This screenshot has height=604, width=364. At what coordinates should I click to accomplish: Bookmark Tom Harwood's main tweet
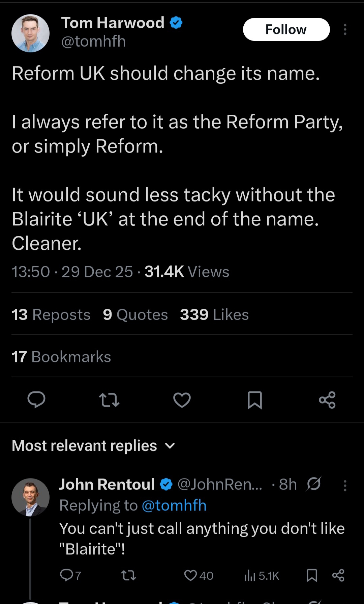(254, 400)
